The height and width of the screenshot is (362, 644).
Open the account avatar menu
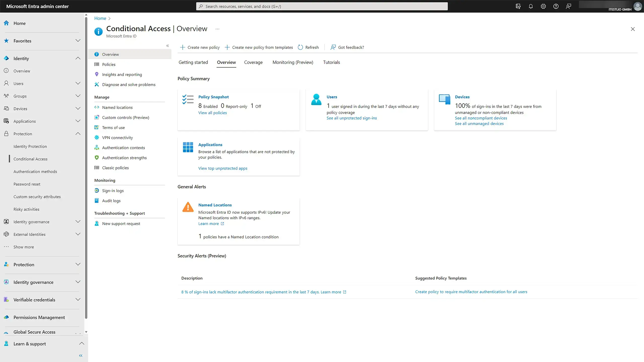[x=638, y=6]
